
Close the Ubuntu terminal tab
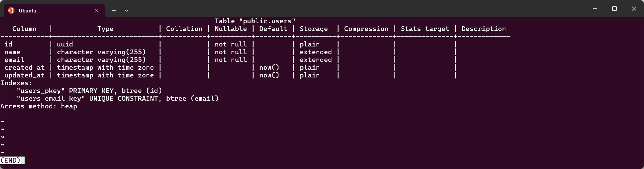coord(96,10)
